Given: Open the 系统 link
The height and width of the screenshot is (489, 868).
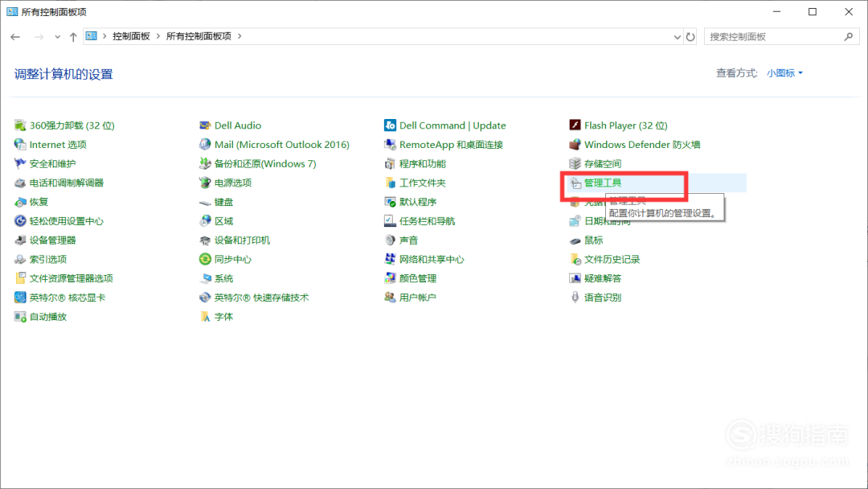Looking at the screenshot, I should 223,278.
